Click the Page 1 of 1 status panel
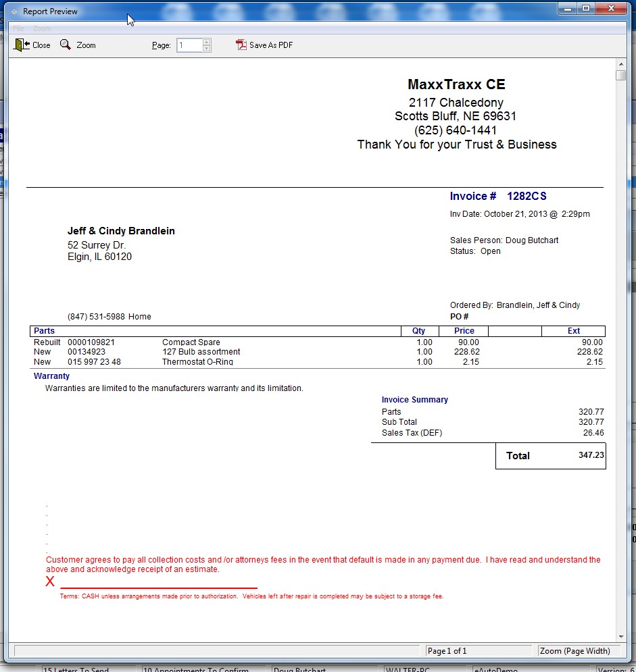Viewport: 636px width, 672px height. [x=478, y=650]
